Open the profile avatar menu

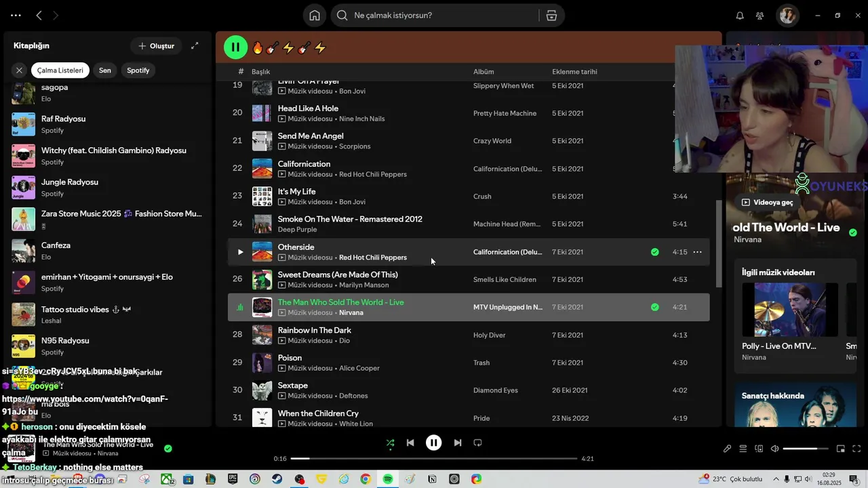(x=787, y=16)
